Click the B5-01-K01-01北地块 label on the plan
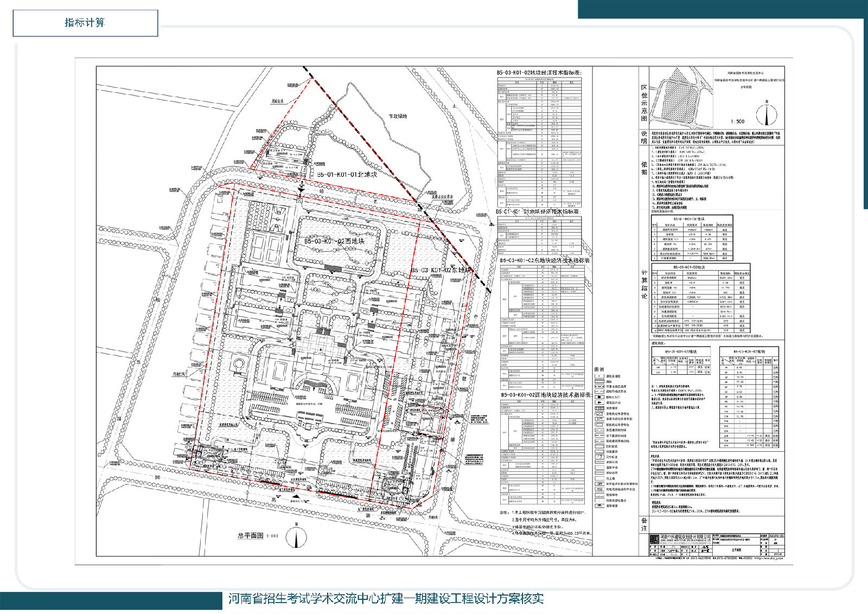The height and width of the screenshot is (614, 868). click(347, 175)
